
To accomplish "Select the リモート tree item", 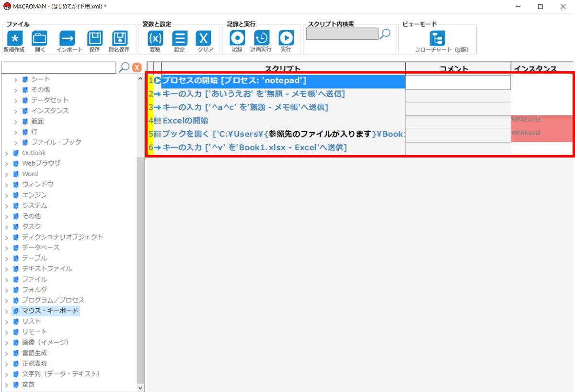I will (x=34, y=332).
